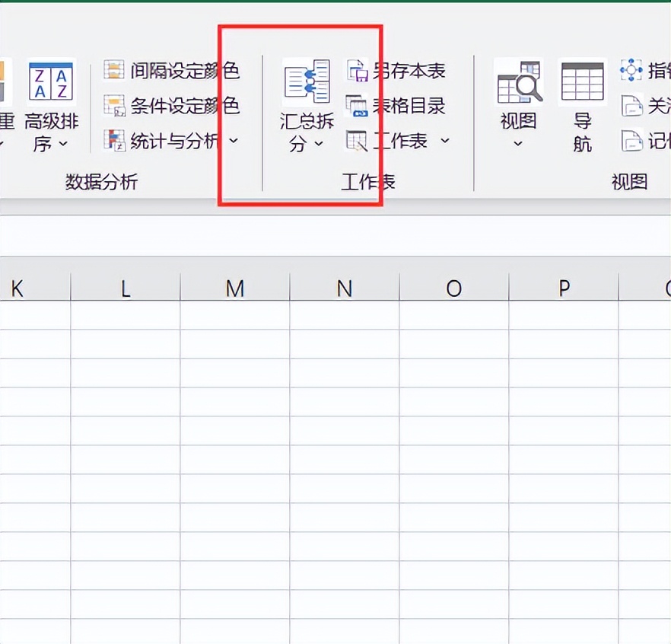Click the 高级排序 (Advanced Sort) icon
The image size is (671, 644).
point(51,82)
